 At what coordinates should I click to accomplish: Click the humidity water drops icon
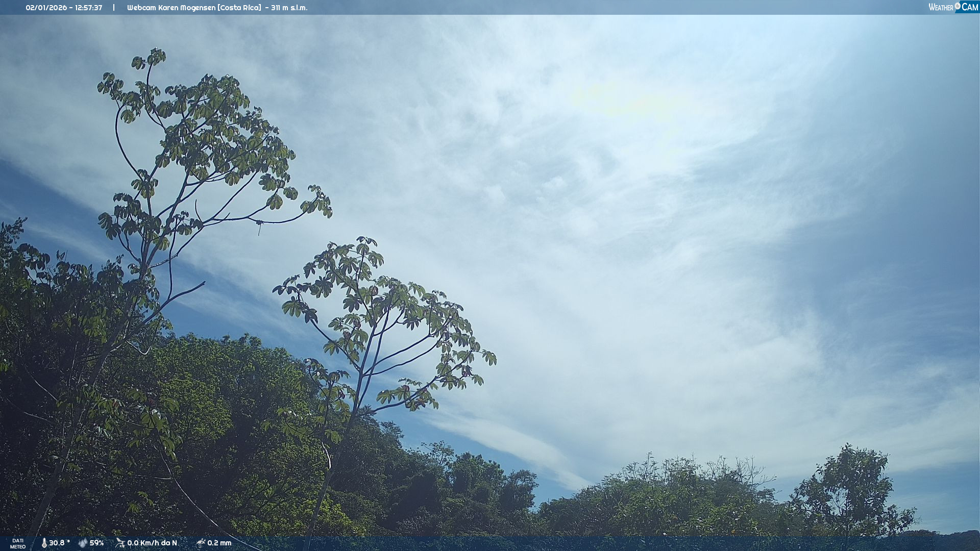click(x=83, y=543)
